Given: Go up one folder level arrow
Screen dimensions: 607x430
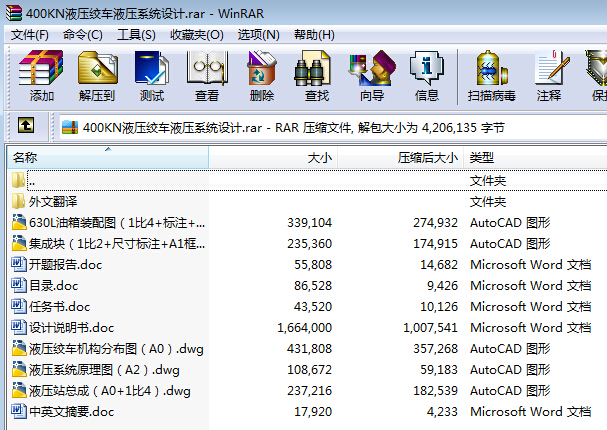Looking at the screenshot, I should pyautogui.click(x=26, y=125).
